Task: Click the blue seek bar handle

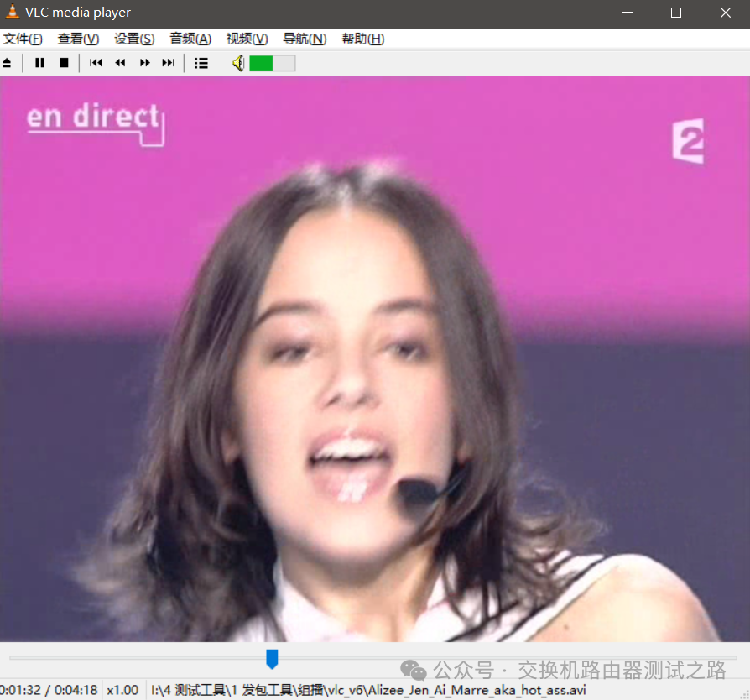Action: [x=272, y=658]
